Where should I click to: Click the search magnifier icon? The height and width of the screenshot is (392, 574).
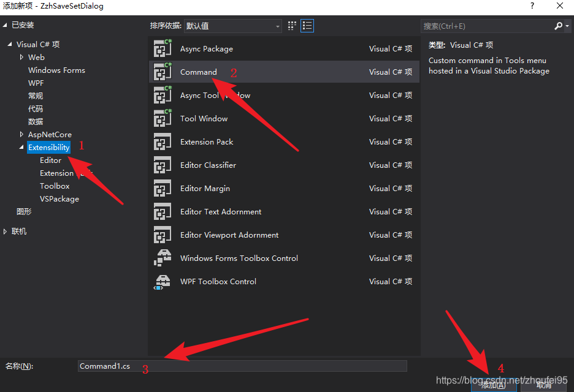coord(558,26)
